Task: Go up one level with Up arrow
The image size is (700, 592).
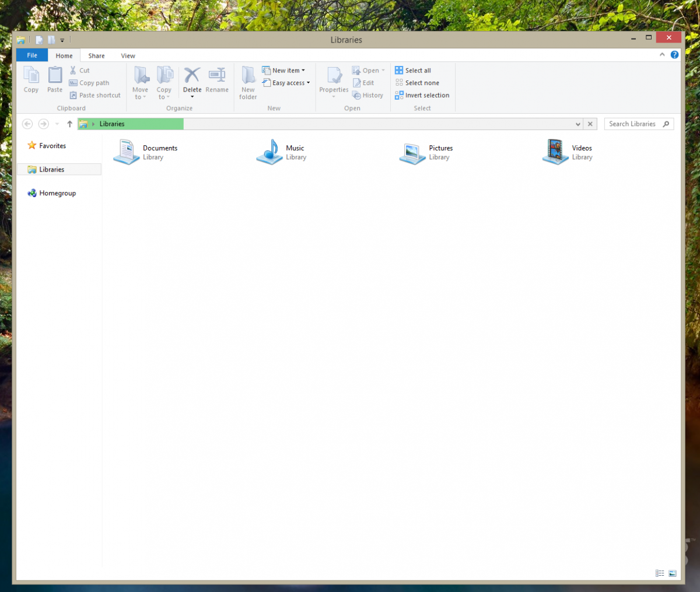Action: click(x=69, y=124)
